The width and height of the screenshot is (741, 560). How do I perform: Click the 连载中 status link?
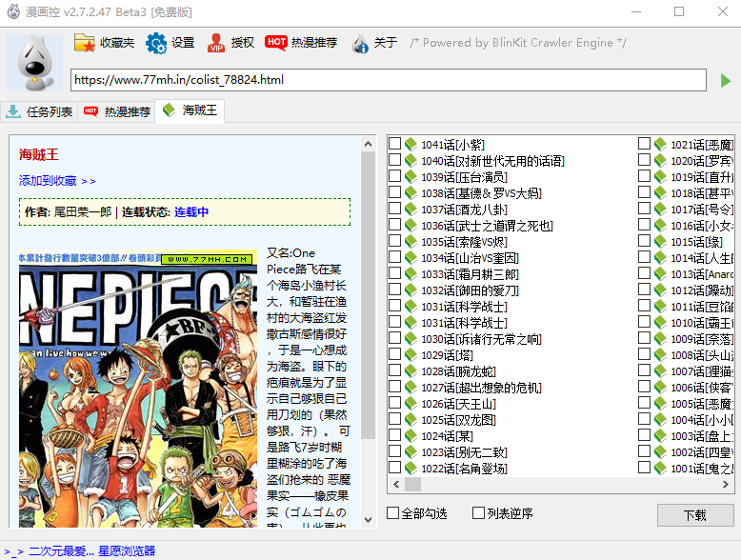pos(191,212)
